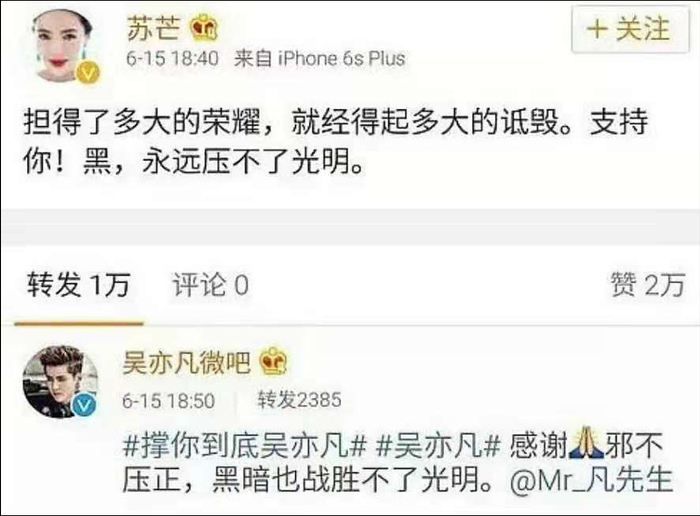
Task: Open 吴亦凡微吧's profile avatar
Action: tap(61, 381)
